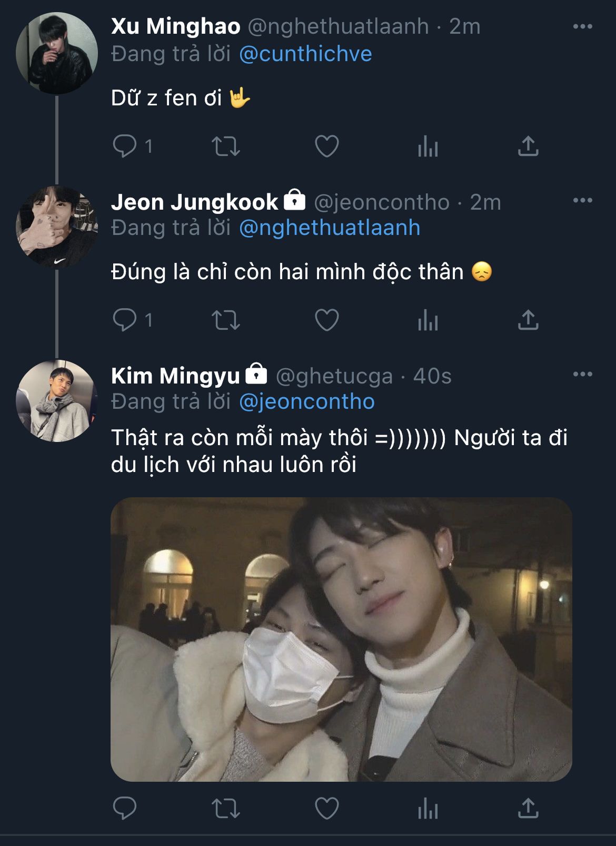Like Xu Minghao's tweet
Screen dimensions: 616x846
pos(326,146)
